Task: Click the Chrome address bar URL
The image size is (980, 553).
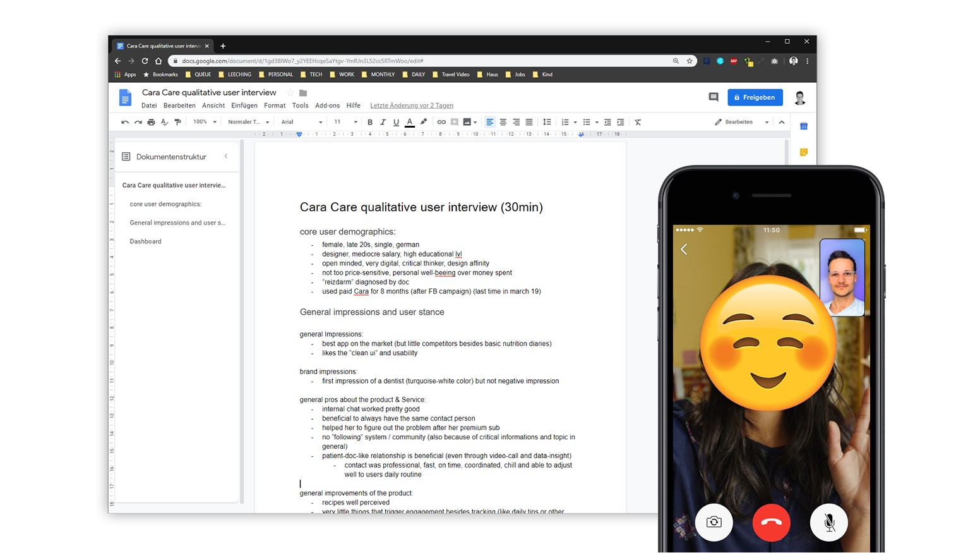Action: tap(302, 61)
